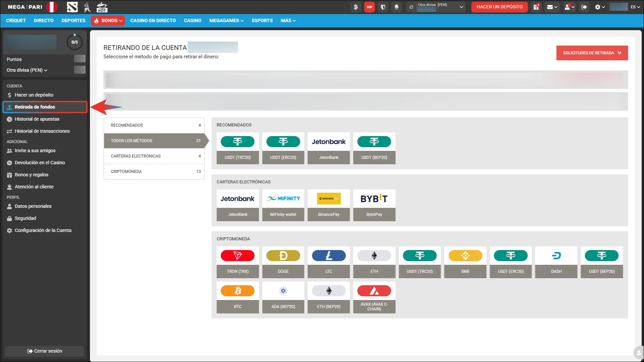The image size is (644, 362).
Task: Open the gifts icon showing one notification
Action: 536,7
